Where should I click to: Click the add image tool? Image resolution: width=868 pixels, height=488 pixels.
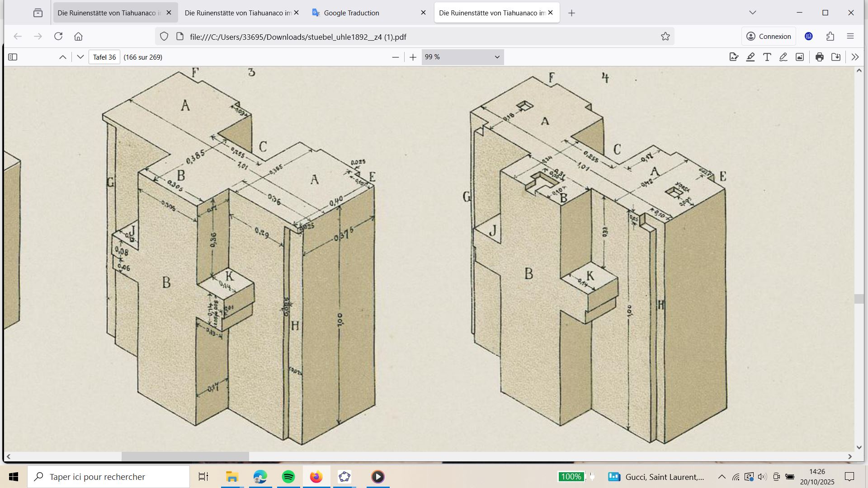point(800,57)
